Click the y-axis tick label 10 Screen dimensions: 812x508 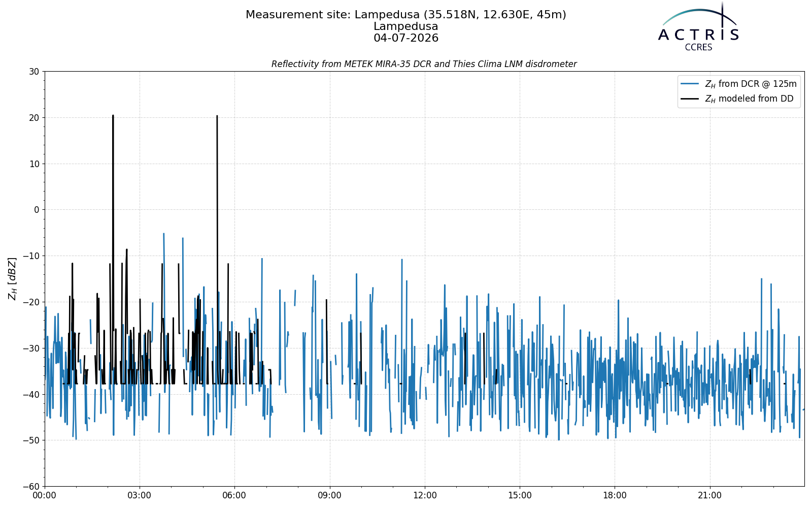point(34,164)
